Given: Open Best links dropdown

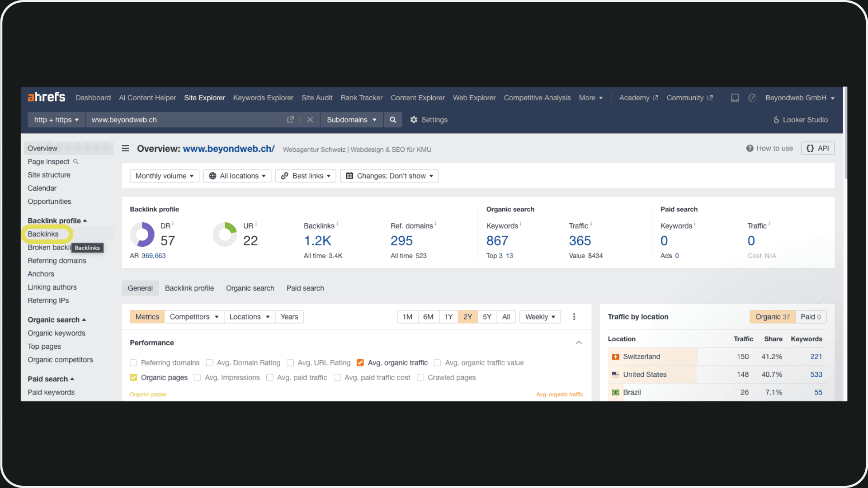Looking at the screenshot, I should click(306, 176).
